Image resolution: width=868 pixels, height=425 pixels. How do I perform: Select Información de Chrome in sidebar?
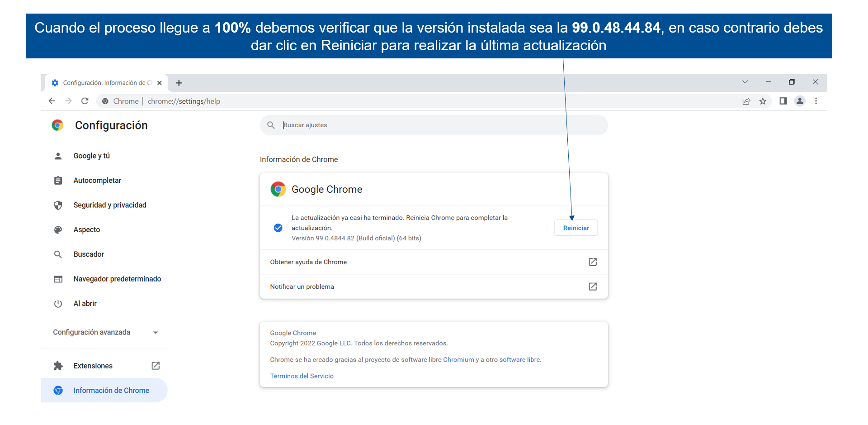(x=104, y=390)
